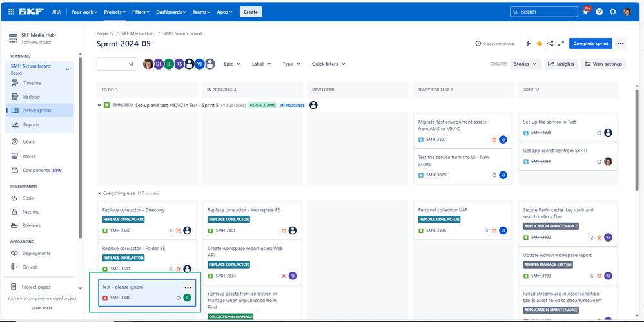Open the Dashboards menu

coord(171,12)
